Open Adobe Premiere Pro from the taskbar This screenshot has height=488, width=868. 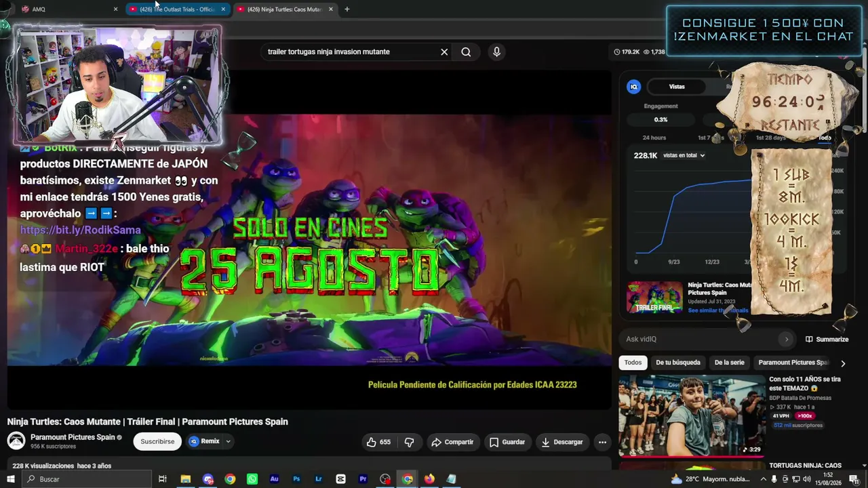click(x=363, y=479)
